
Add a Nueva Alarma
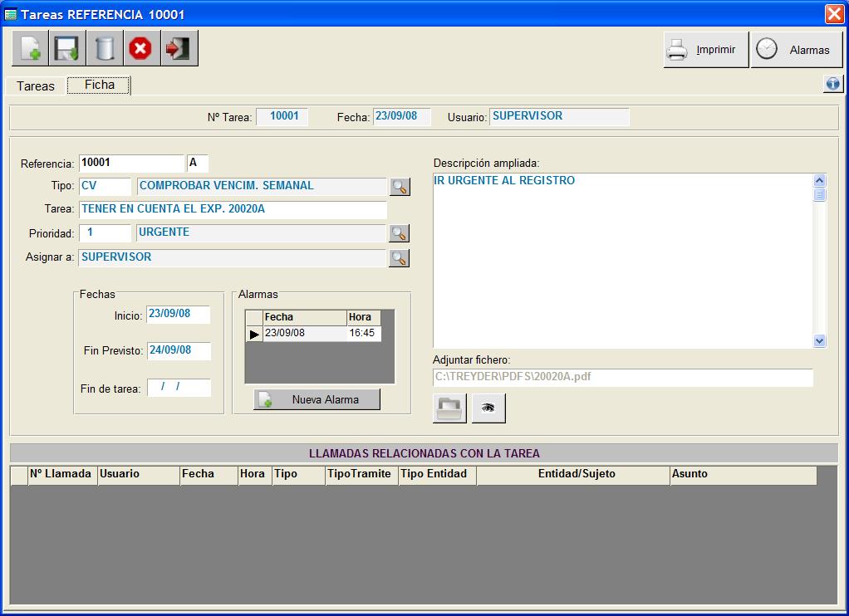coord(317,399)
